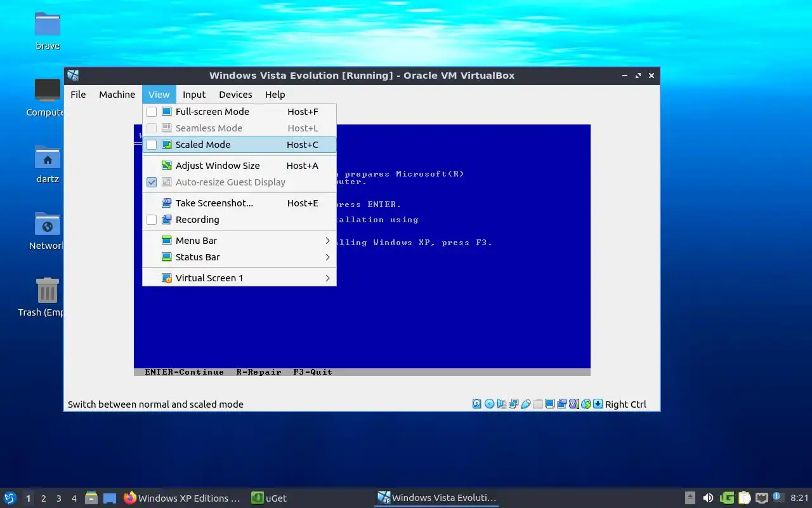Toggle the Auto-resize Guest Display checkbox
Screen dimensions: 812x508
pos(152,182)
